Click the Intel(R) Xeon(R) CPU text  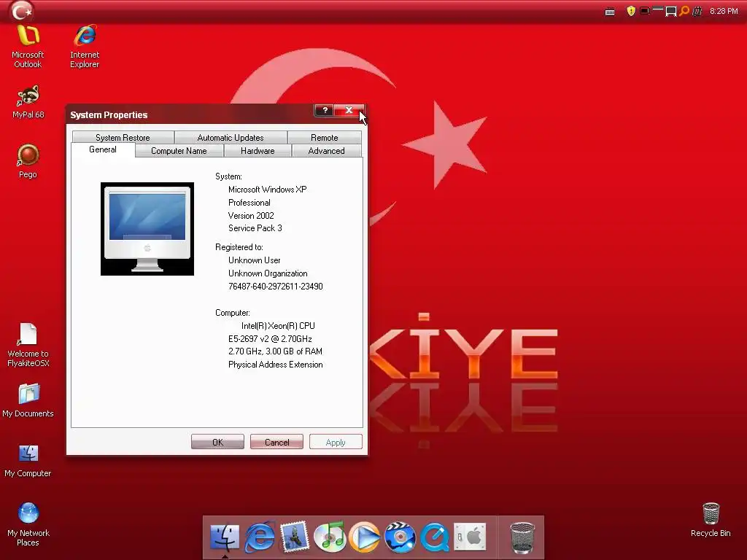(x=278, y=326)
